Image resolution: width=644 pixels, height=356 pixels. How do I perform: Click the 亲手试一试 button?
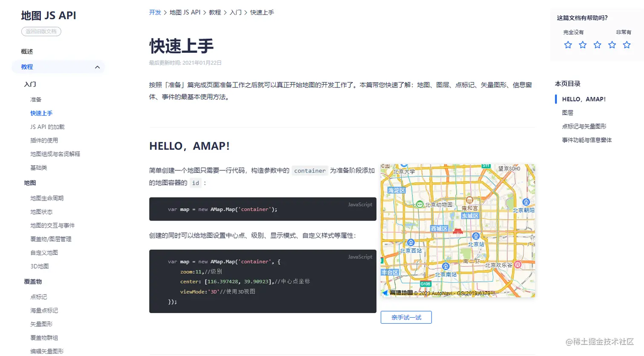(x=406, y=317)
